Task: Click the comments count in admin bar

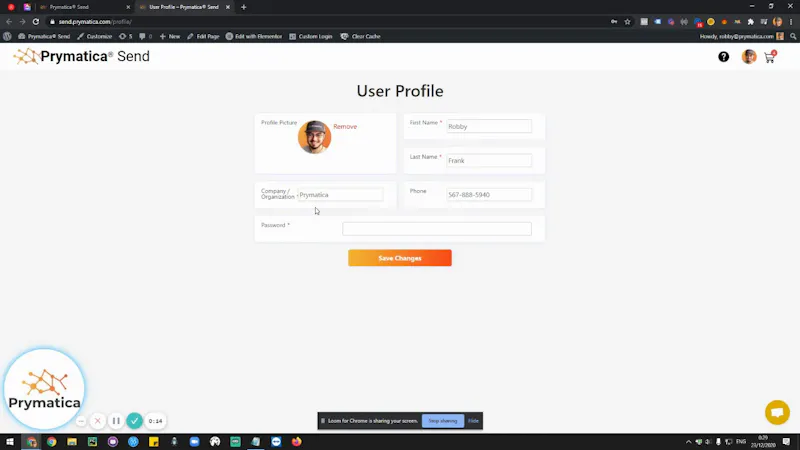Action: (x=146, y=36)
